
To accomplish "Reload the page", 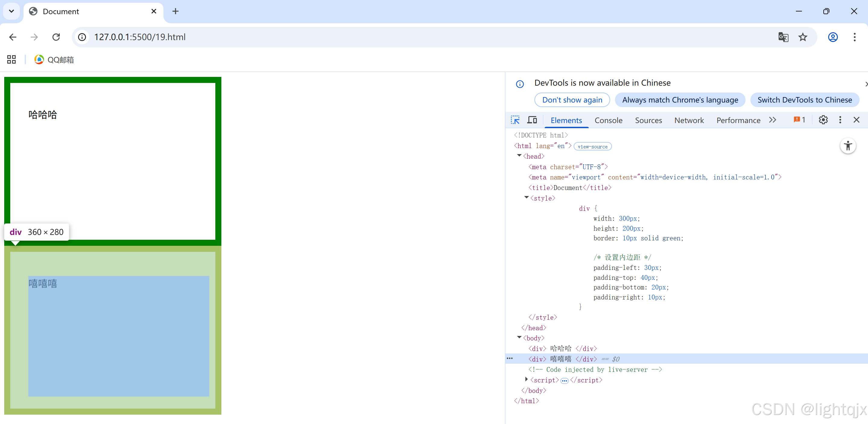I will click(x=56, y=37).
